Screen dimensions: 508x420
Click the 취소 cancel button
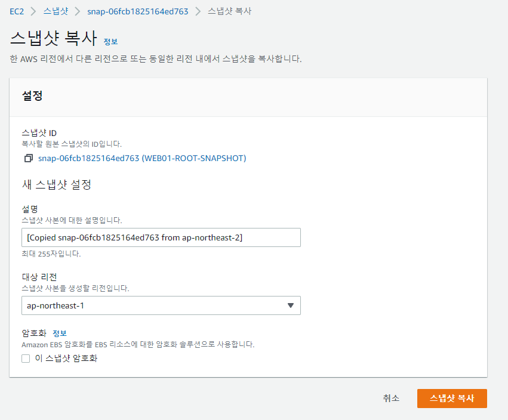coord(391,398)
